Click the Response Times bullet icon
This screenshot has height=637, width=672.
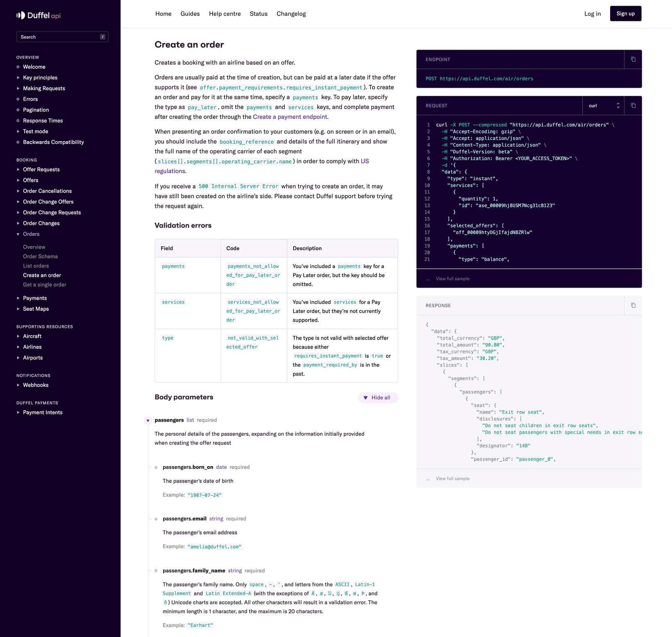pyautogui.click(x=18, y=120)
